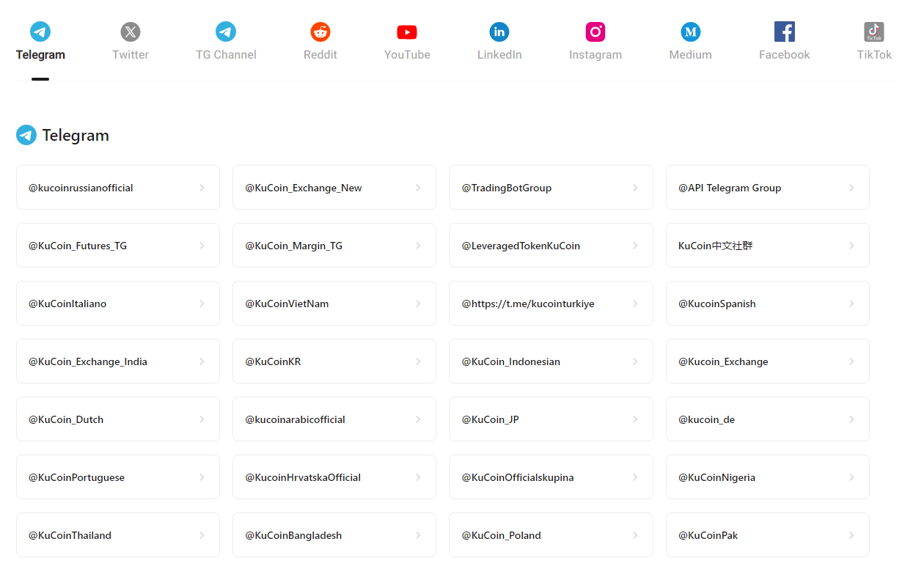Screen dimensions: 924x566
Task: Click the TikTok icon
Action: (874, 32)
